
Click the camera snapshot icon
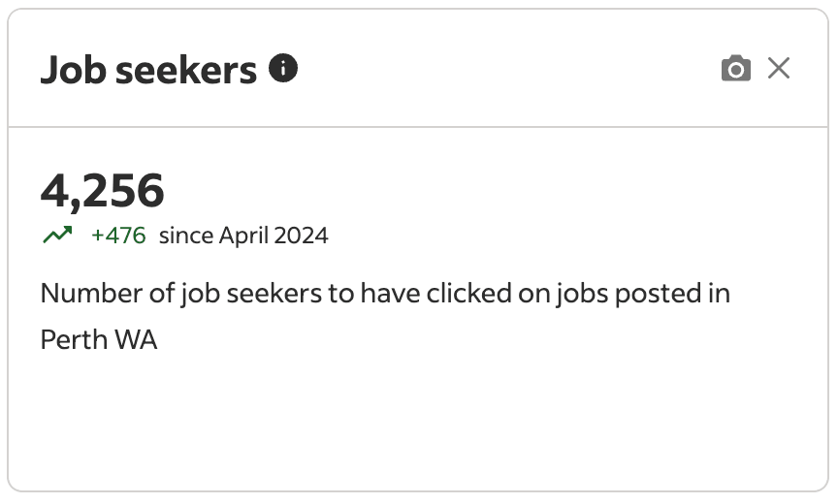point(736,69)
